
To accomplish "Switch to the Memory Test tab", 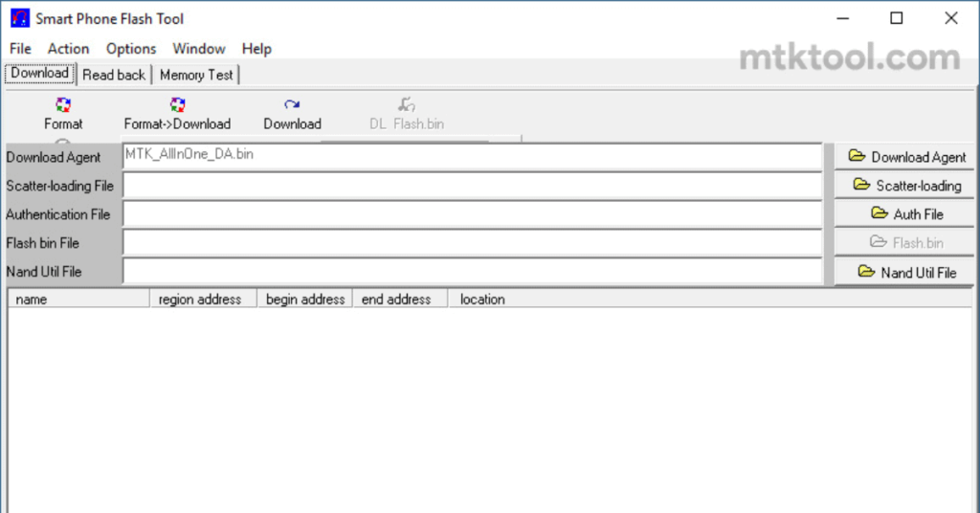I will click(196, 75).
